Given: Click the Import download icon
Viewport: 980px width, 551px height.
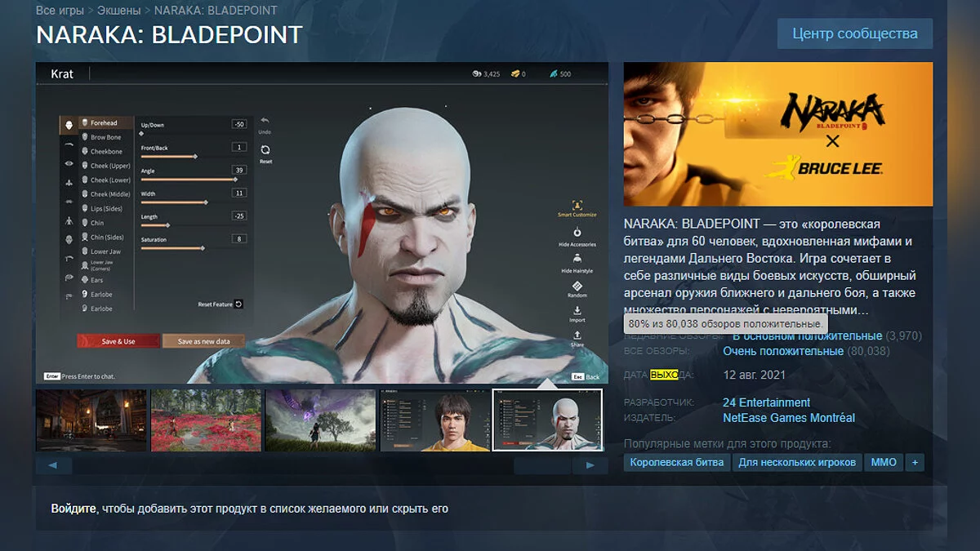Looking at the screenshot, I should coord(577,311).
